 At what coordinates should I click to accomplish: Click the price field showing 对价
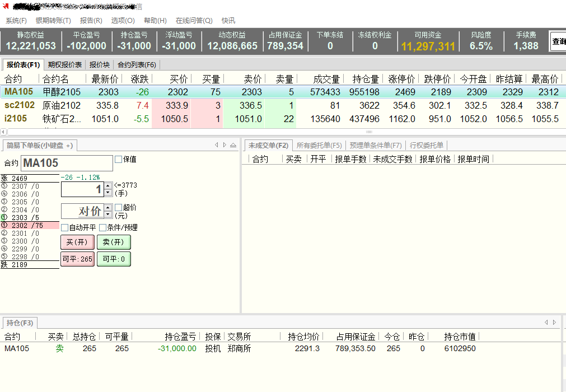83,211
